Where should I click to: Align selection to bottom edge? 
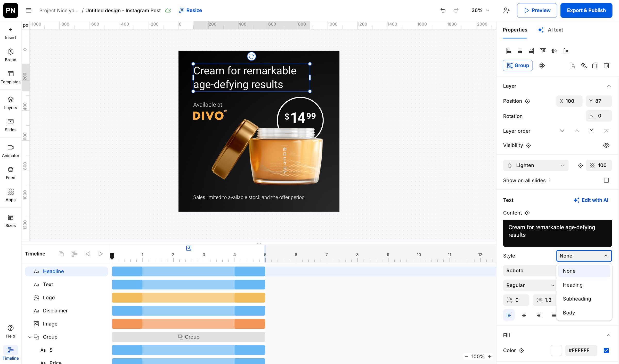coord(566,51)
